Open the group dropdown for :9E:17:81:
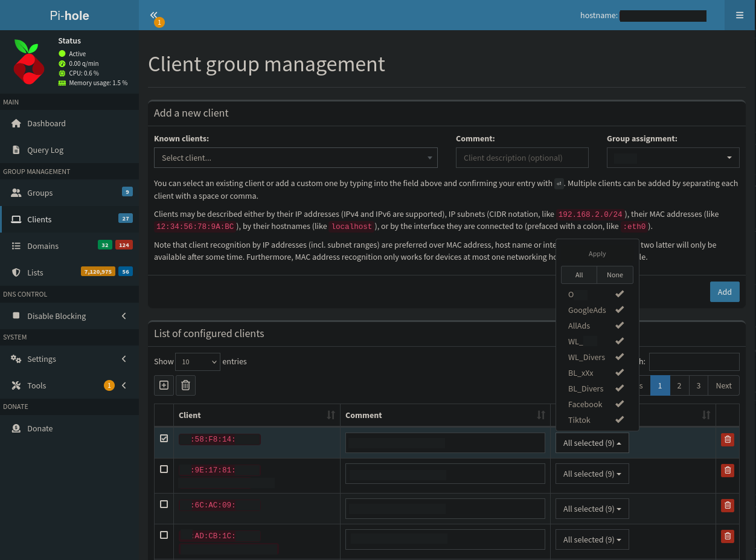The image size is (756, 560). [592, 474]
